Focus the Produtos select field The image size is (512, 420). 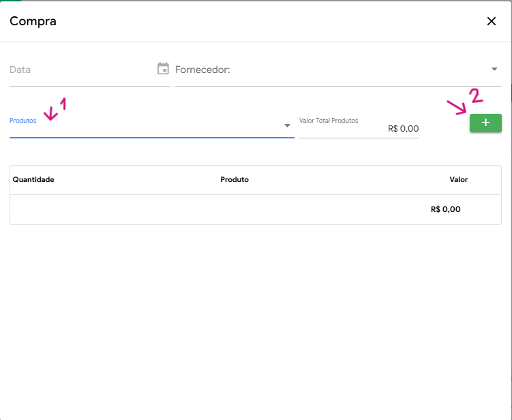click(x=143, y=127)
